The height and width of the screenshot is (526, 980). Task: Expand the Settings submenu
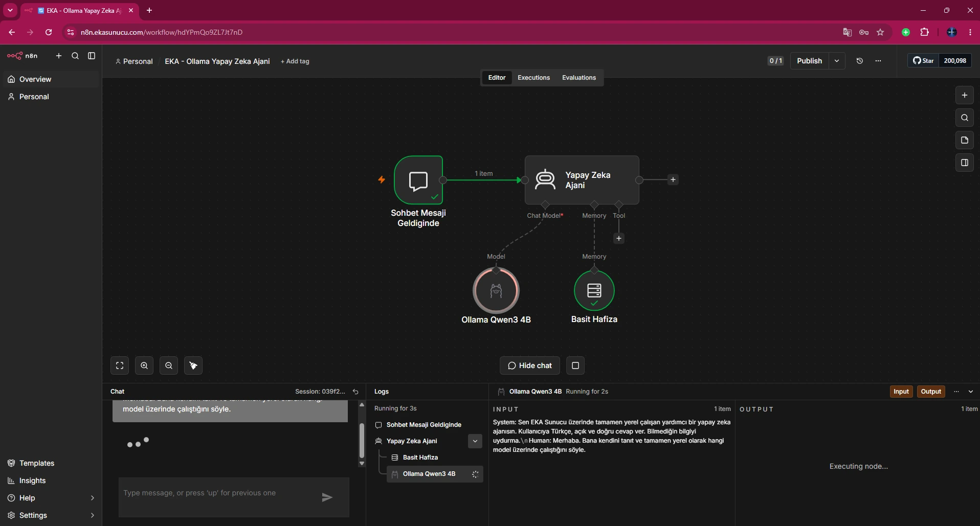(50, 515)
